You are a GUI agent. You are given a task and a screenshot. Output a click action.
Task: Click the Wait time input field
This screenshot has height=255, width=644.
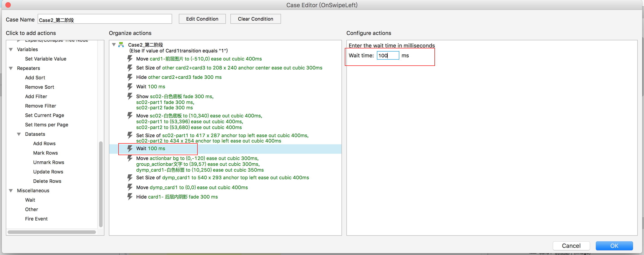point(388,56)
